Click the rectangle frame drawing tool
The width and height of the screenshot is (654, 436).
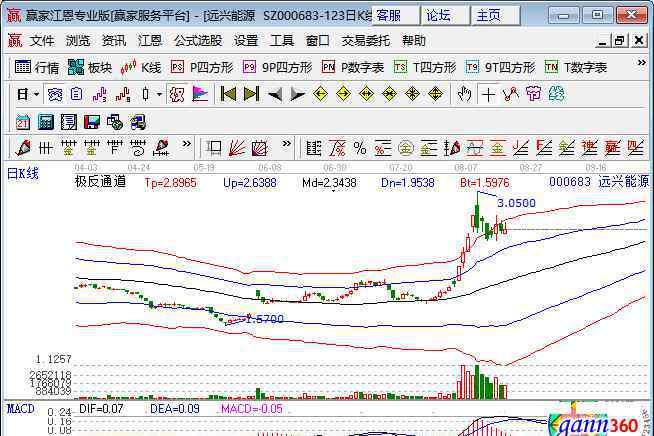click(214, 148)
